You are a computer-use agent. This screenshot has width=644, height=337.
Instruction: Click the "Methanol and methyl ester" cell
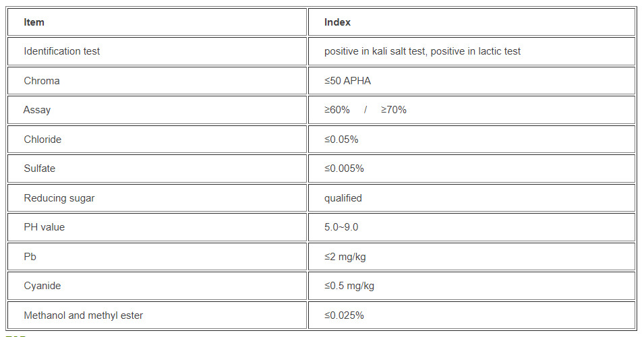pyautogui.click(x=83, y=315)
